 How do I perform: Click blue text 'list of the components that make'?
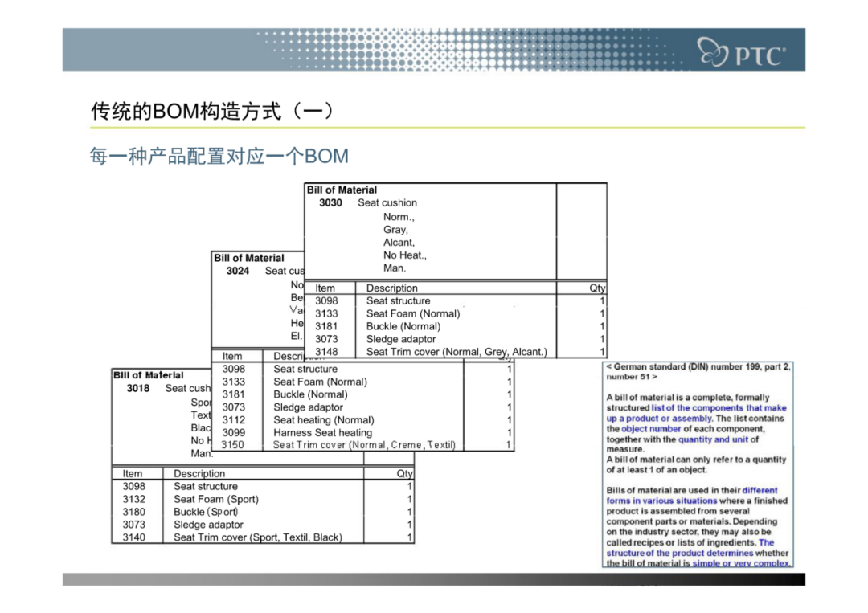click(x=719, y=408)
